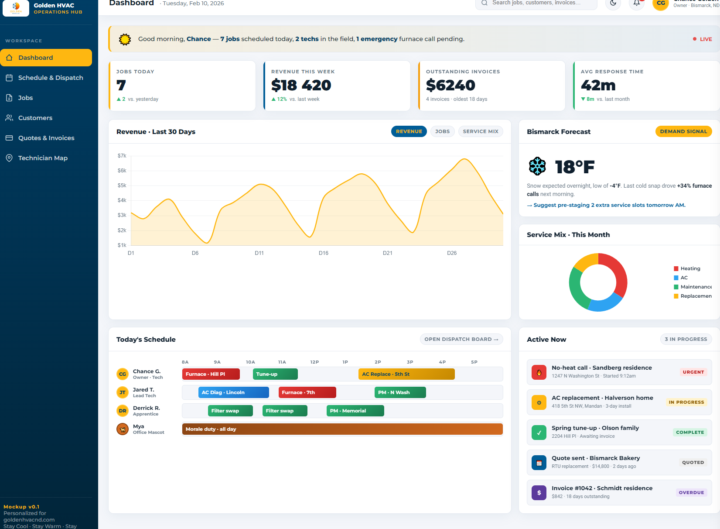The height and width of the screenshot is (529, 720).
Task: Click the Replacement yellow legend swatch
Action: 676,296
